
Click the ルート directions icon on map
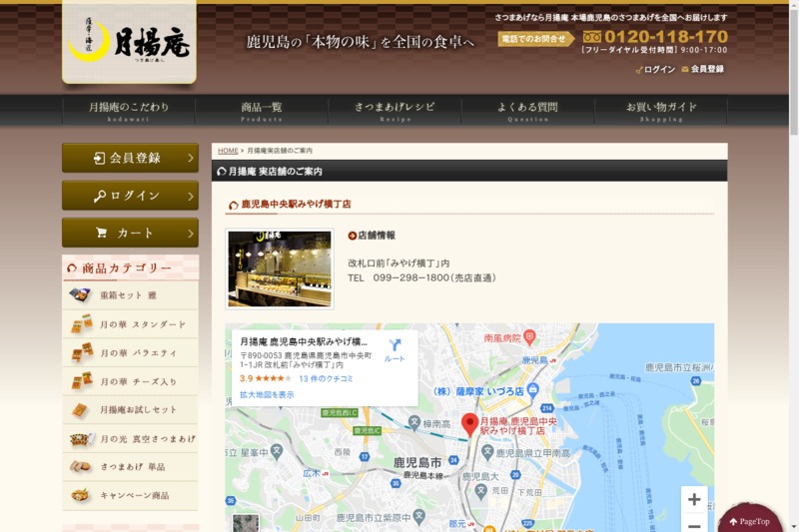395,347
